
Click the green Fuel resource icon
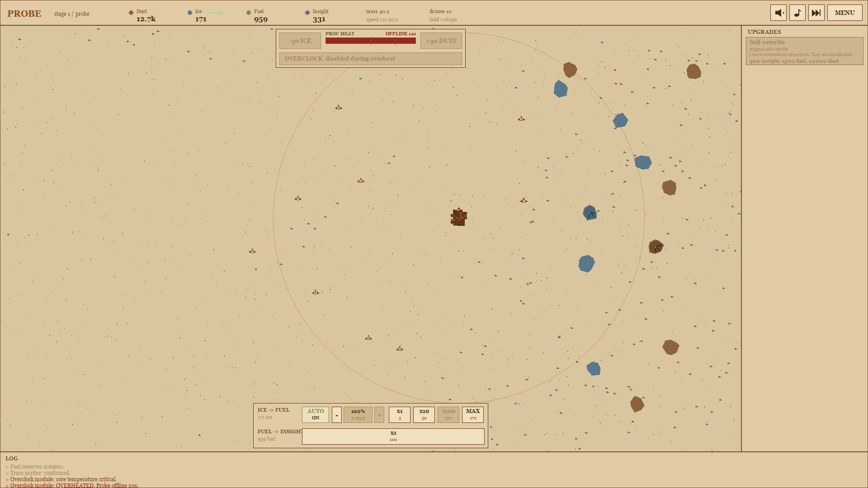[x=248, y=12]
